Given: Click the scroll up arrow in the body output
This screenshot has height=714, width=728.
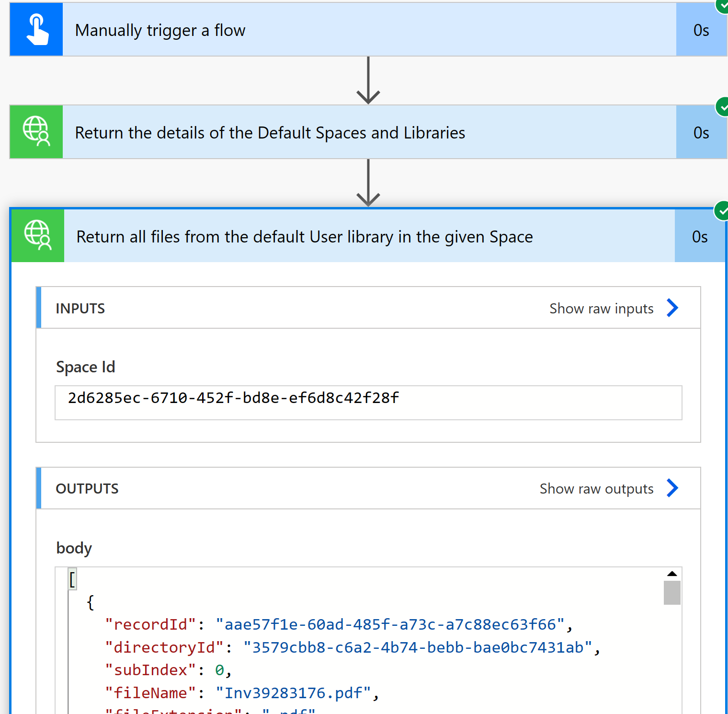Looking at the screenshot, I should [x=672, y=574].
